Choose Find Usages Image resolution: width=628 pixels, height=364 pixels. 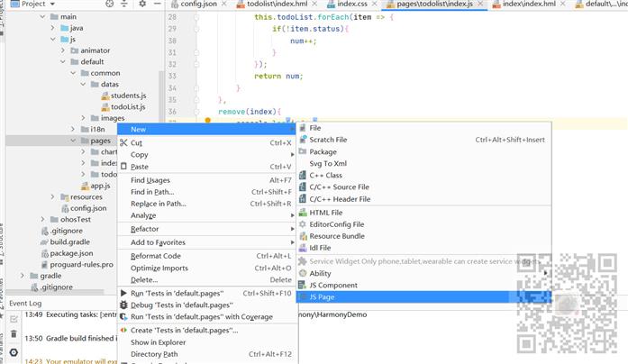click(x=207, y=180)
